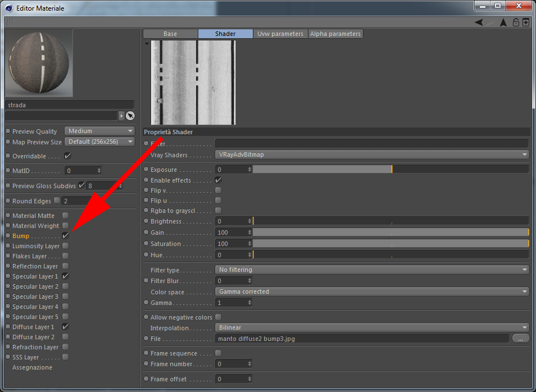Image resolution: width=536 pixels, height=392 pixels.
Task: Open the Vray Shaders VRayAdvBitmap dropdown
Action: tap(372, 155)
